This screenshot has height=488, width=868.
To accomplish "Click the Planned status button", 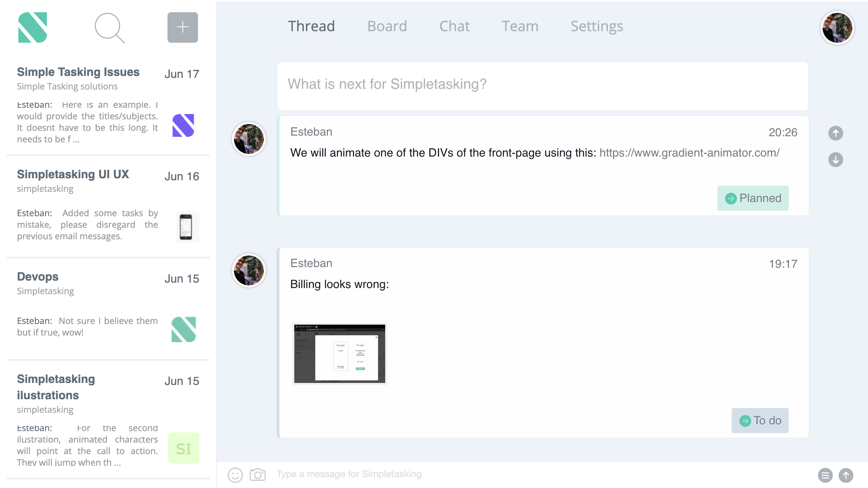I will click(753, 198).
